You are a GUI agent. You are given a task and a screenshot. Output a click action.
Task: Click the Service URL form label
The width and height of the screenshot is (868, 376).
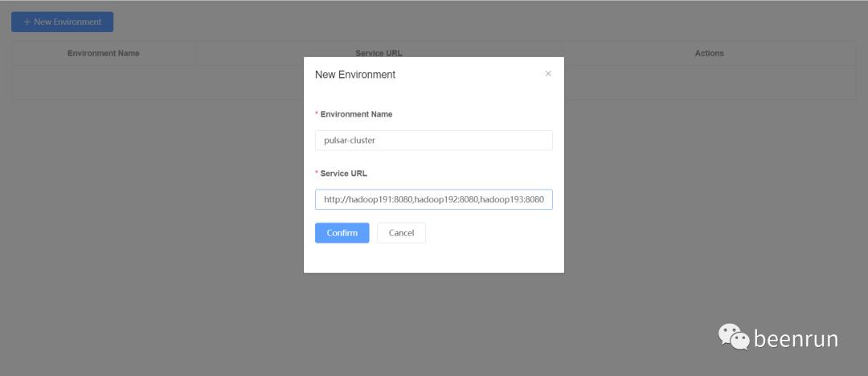click(x=343, y=173)
